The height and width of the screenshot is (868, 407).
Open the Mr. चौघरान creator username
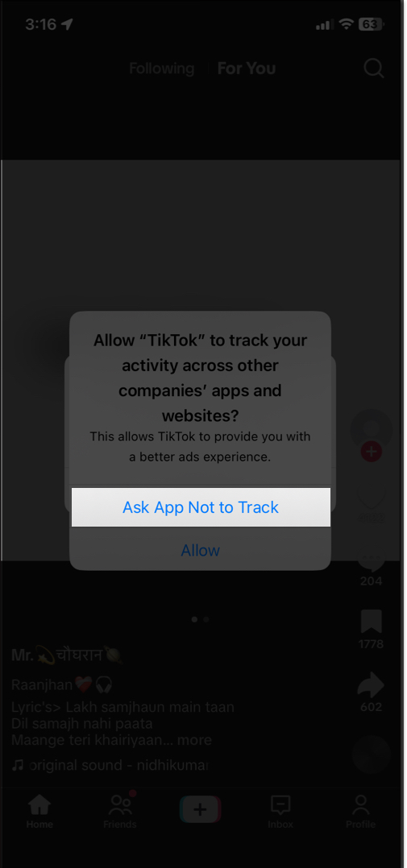[x=67, y=655]
